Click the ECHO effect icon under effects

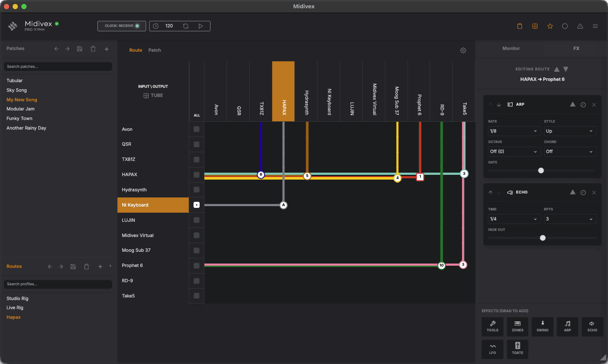click(x=592, y=327)
